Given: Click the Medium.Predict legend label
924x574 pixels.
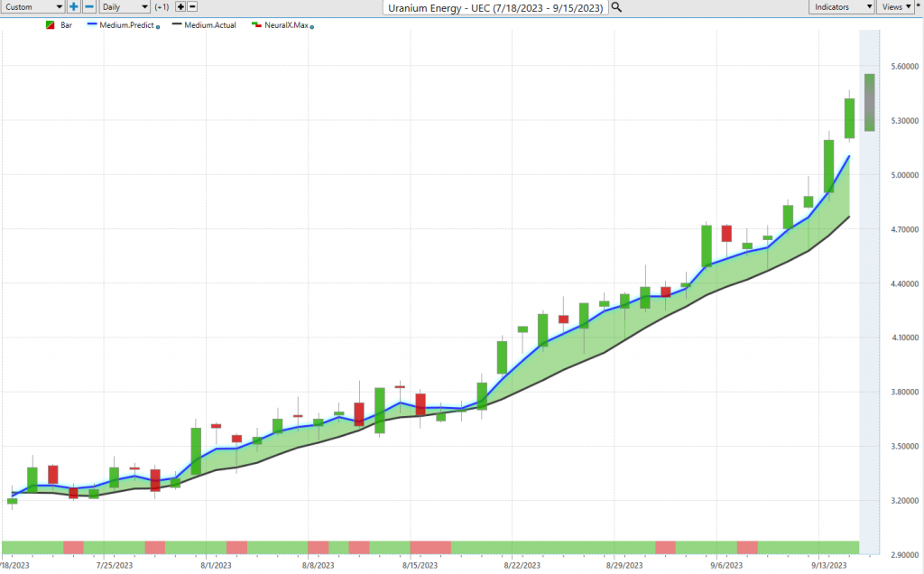Looking at the screenshot, I should click(x=126, y=25).
